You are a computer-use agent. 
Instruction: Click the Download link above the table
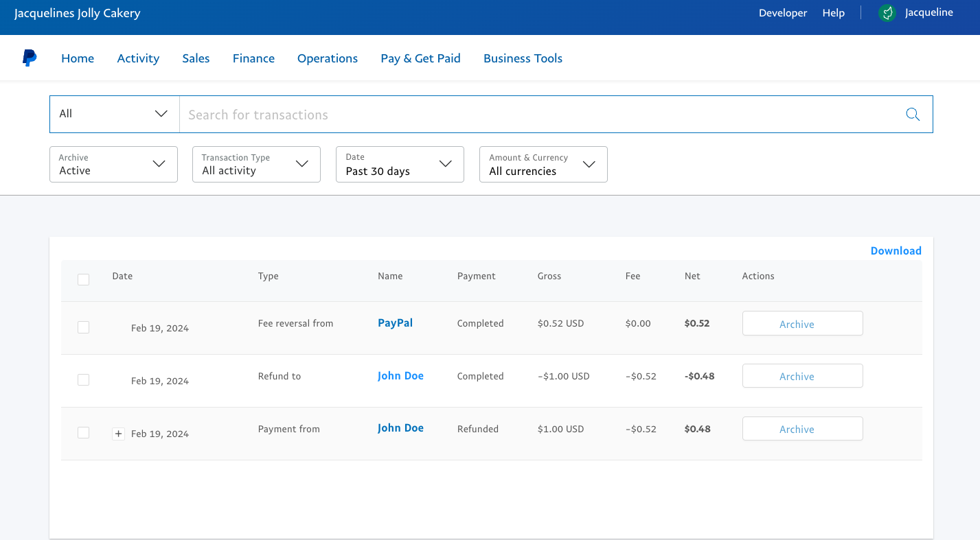pyautogui.click(x=896, y=250)
